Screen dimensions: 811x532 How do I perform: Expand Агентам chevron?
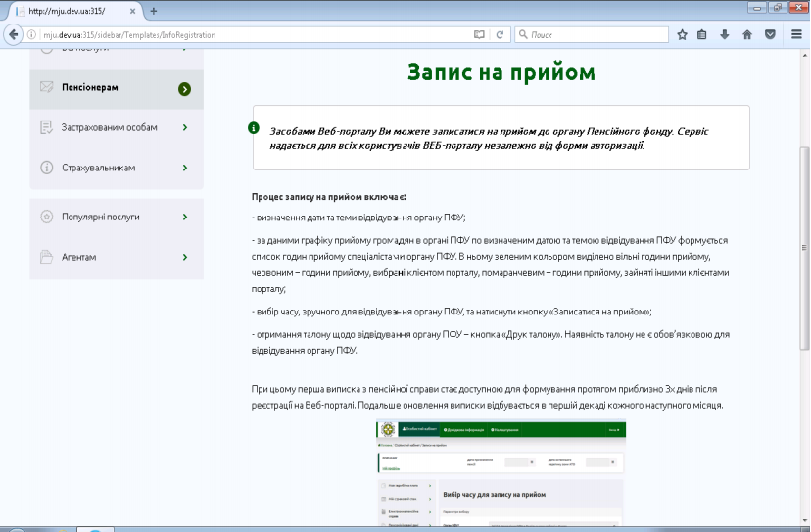[x=185, y=257]
